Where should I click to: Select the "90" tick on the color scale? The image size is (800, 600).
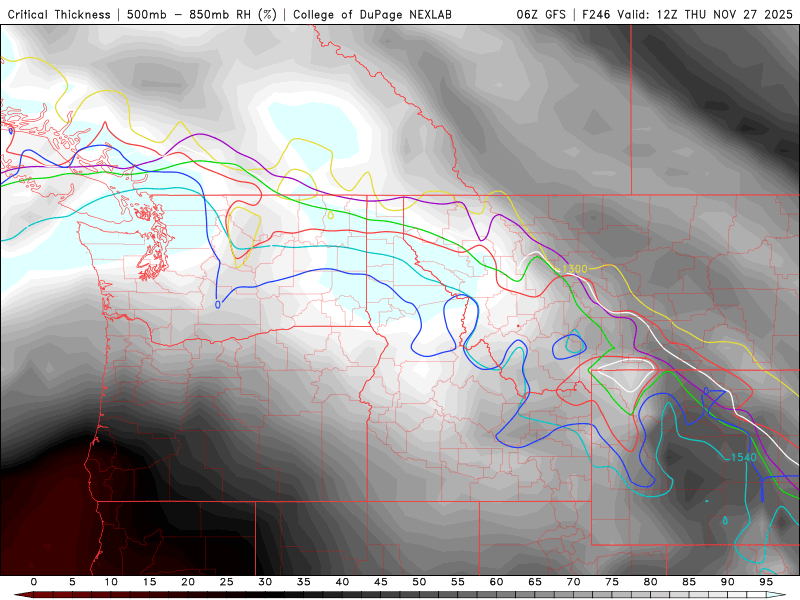tap(728, 582)
